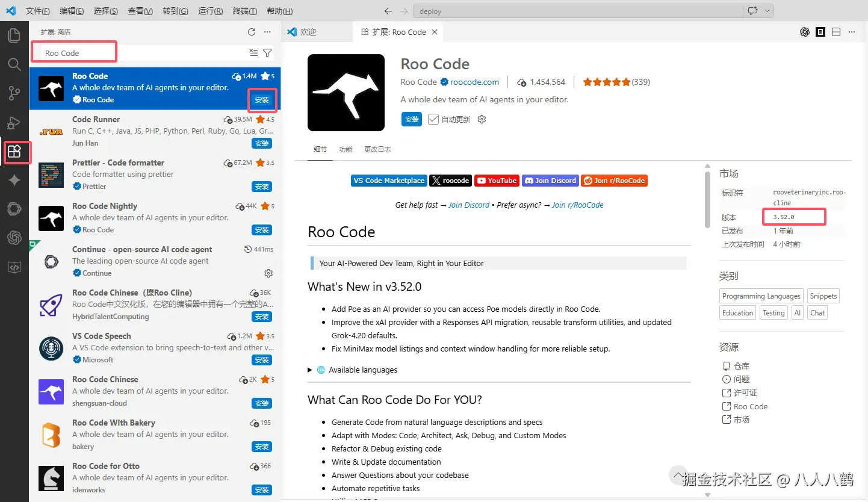The width and height of the screenshot is (868, 502).
Task: Open editor more actions ellipsis
Action: [x=852, y=32]
